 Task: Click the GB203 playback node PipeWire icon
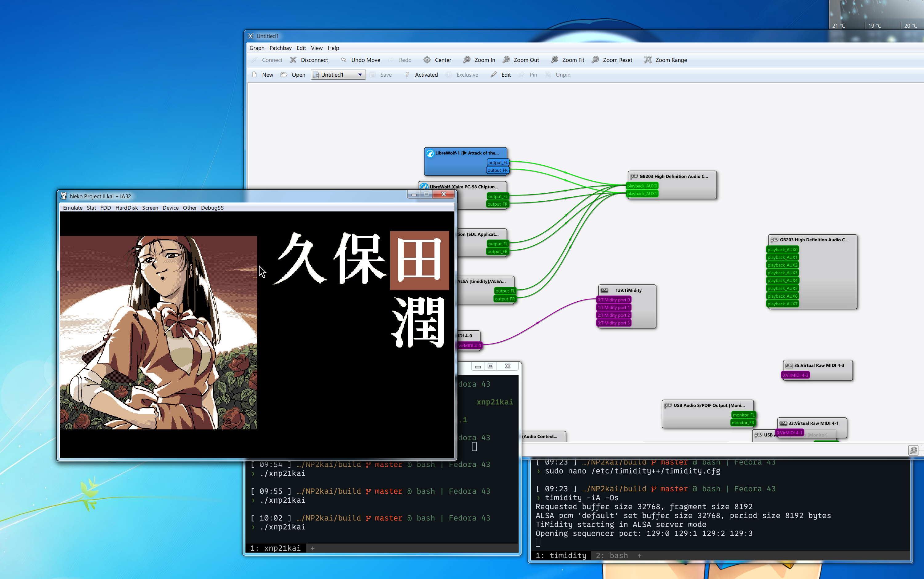(634, 176)
